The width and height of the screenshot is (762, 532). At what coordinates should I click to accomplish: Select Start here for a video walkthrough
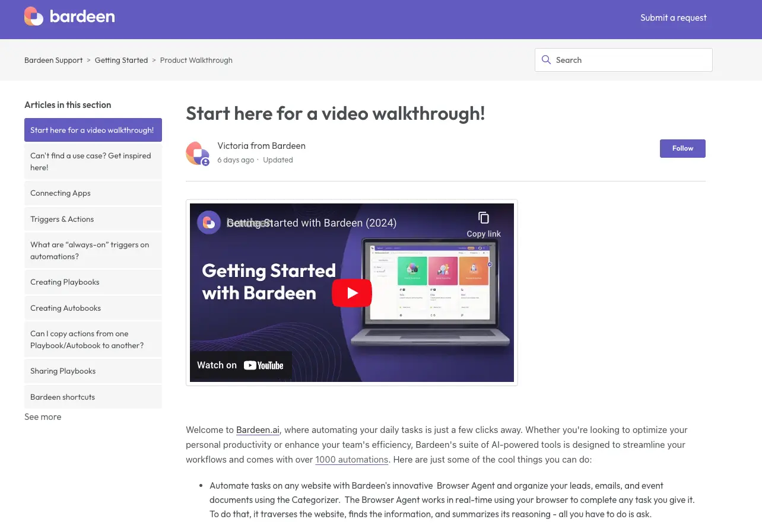tap(93, 130)
